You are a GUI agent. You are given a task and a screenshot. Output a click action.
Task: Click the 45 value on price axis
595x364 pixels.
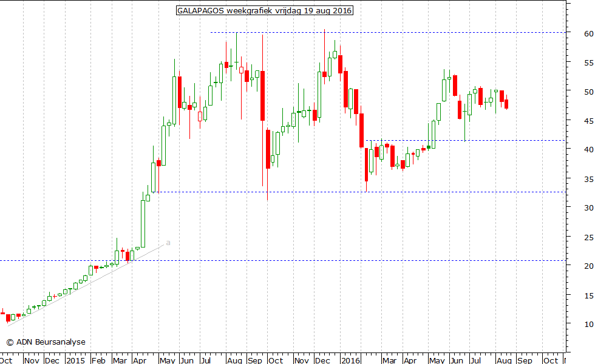coord(588,121)
